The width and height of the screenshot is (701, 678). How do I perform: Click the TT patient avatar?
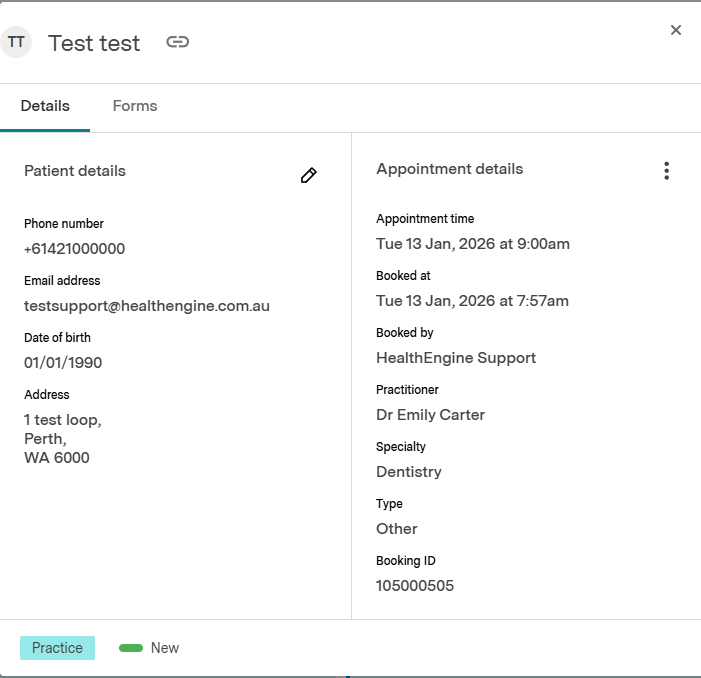click(x=17, y=42)
